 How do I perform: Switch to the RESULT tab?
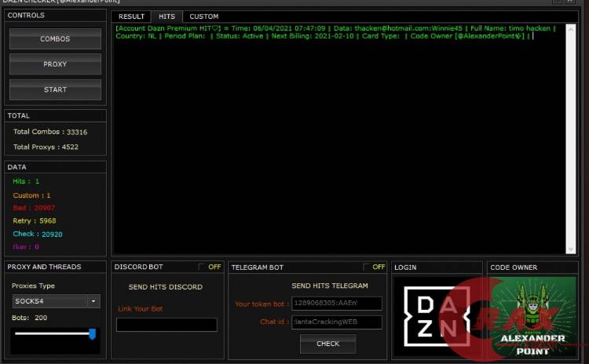click(131, 16)
